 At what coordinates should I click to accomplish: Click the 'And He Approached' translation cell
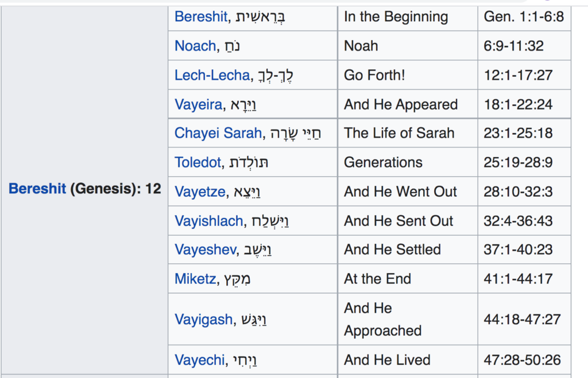coord(382,319)
